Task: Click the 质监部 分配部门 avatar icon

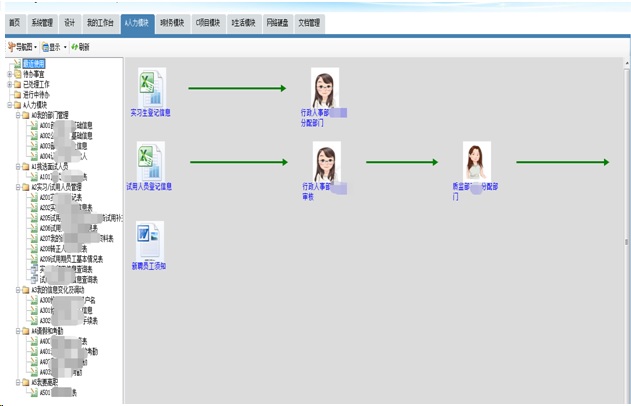Action: coord(476,161)
